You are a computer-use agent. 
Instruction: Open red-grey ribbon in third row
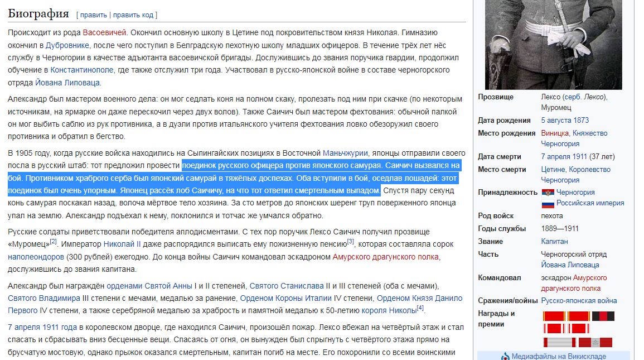(595, 342)
